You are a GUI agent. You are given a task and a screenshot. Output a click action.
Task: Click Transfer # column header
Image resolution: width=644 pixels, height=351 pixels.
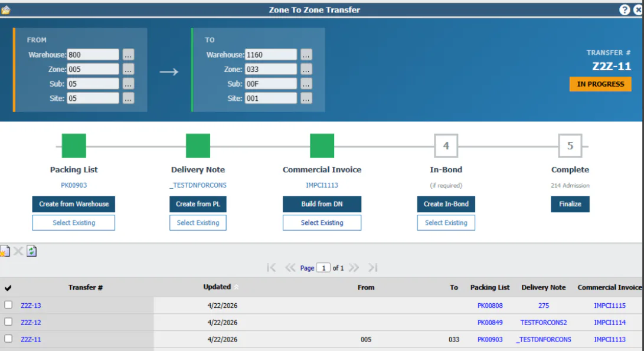pyautogui.click(x=86, y=287)
